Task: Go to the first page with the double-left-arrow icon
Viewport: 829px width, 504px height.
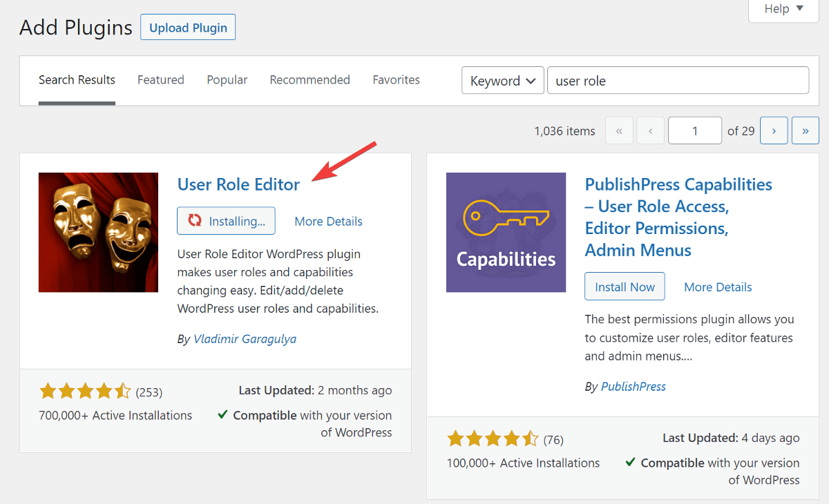Action: 619,130
